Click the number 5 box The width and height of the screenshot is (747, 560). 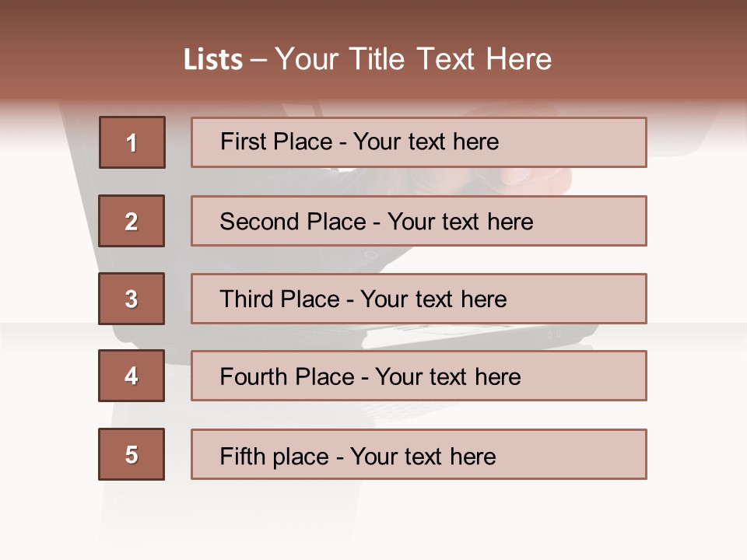point(132,454)
